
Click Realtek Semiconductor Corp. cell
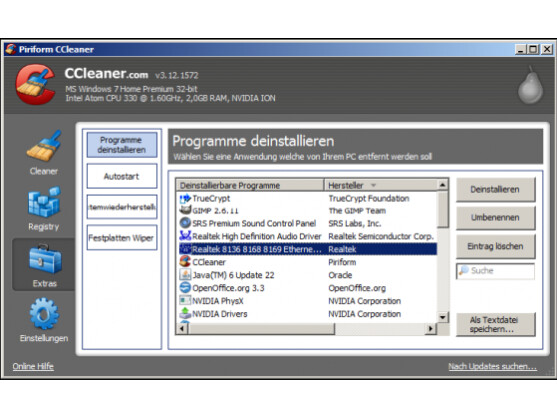(381, 236)
